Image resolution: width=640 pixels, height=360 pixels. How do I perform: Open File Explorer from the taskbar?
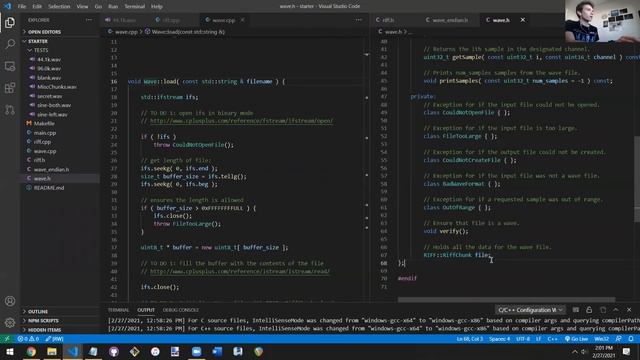tap(52, 351)
